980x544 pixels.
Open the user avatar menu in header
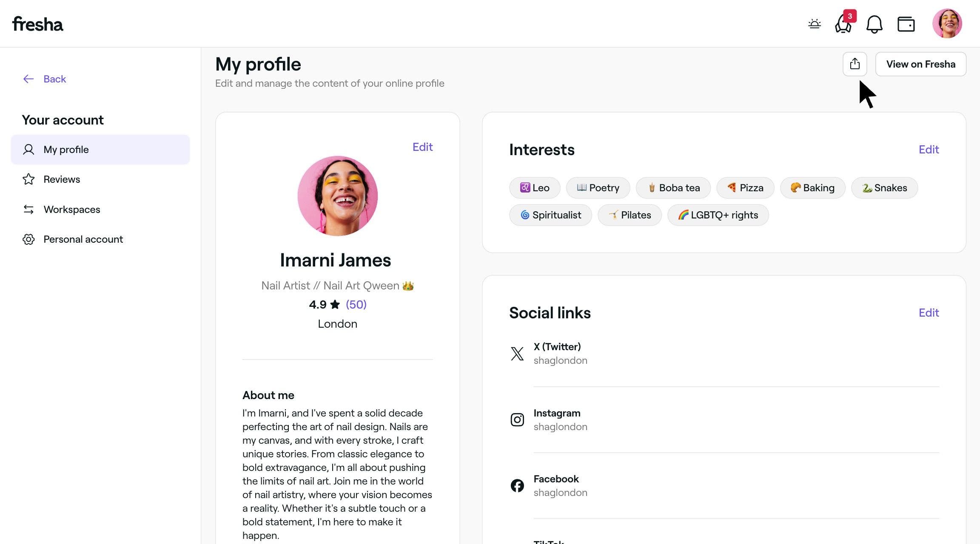(x=947, y=23)
